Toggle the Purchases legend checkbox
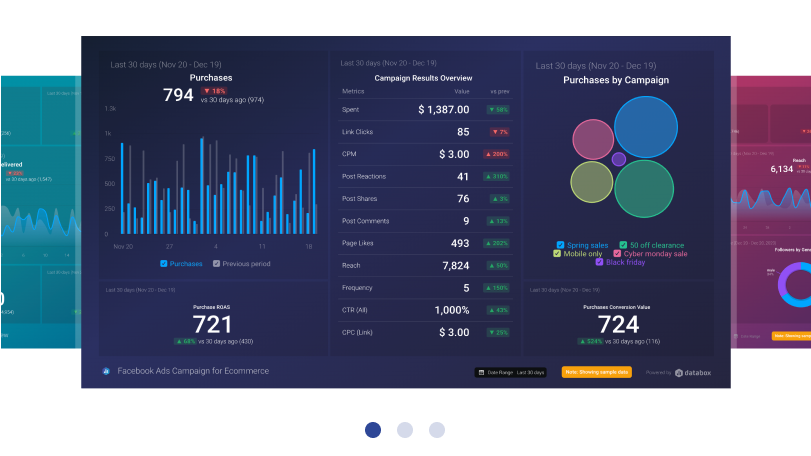The height and width of the screenshot is (456, 811). pyautogui.click(x=164, y=264)
